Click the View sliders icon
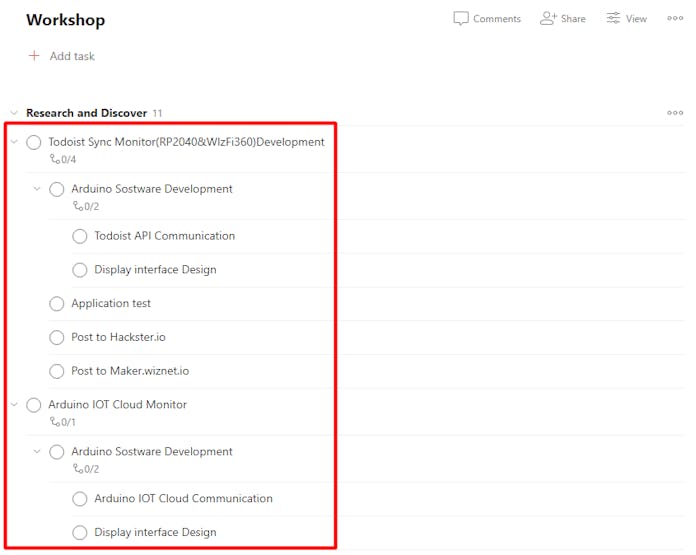Viewport: 696px width, 555px height. (613, 18)
